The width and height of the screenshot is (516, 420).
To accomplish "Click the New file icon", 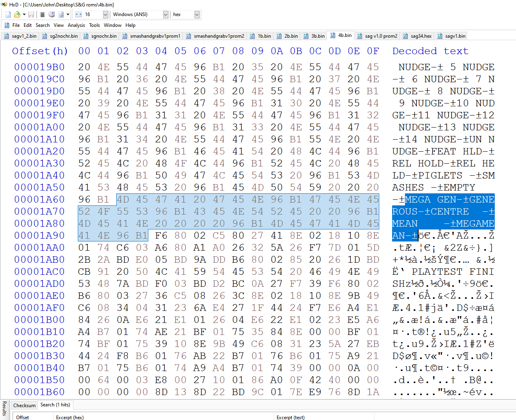I will pos(8,14).
